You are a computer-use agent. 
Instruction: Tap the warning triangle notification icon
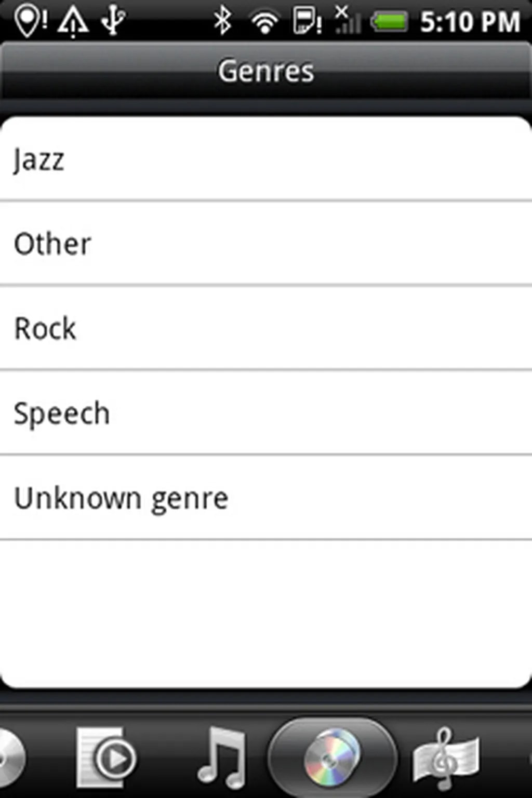click(x=73, y=22)
